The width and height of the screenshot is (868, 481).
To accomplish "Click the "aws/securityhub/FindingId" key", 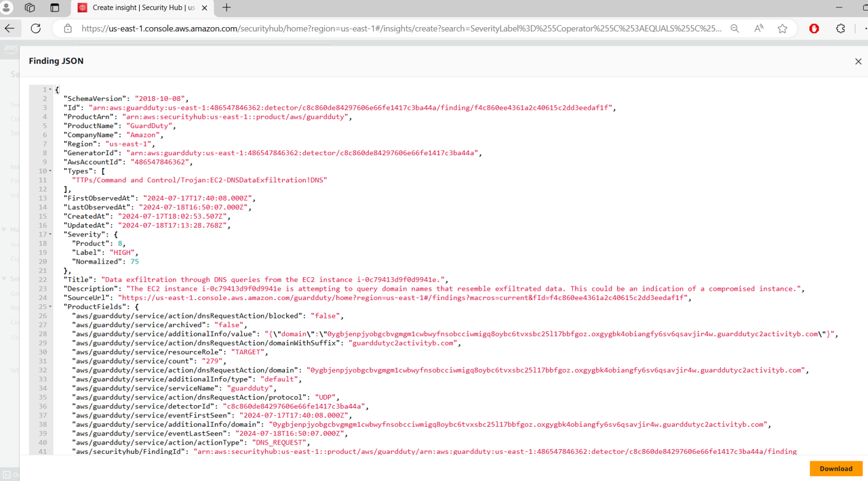I will click(x=128, y=451).
